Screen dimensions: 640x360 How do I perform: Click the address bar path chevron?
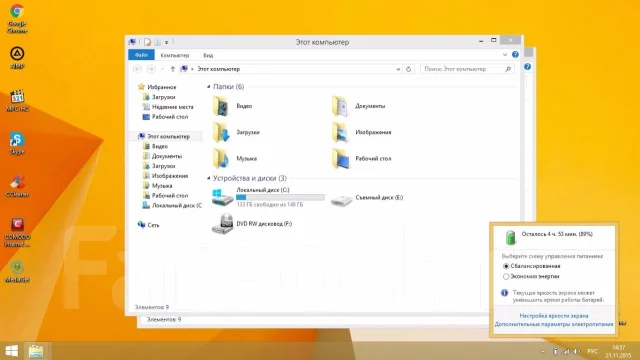coord(192,69)
